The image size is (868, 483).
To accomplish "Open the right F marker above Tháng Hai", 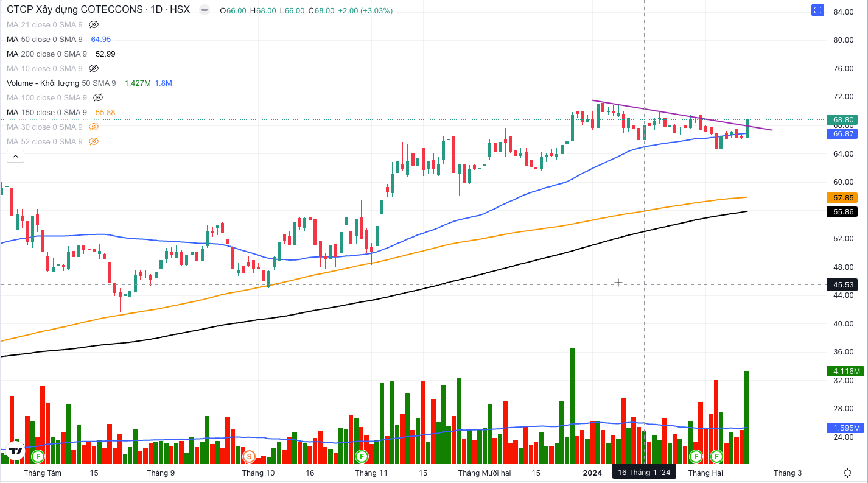I will (x=716, y=456).
